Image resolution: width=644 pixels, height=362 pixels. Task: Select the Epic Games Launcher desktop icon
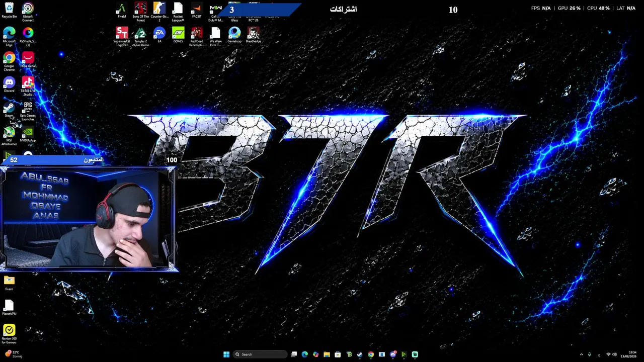[x=28, y=111]
